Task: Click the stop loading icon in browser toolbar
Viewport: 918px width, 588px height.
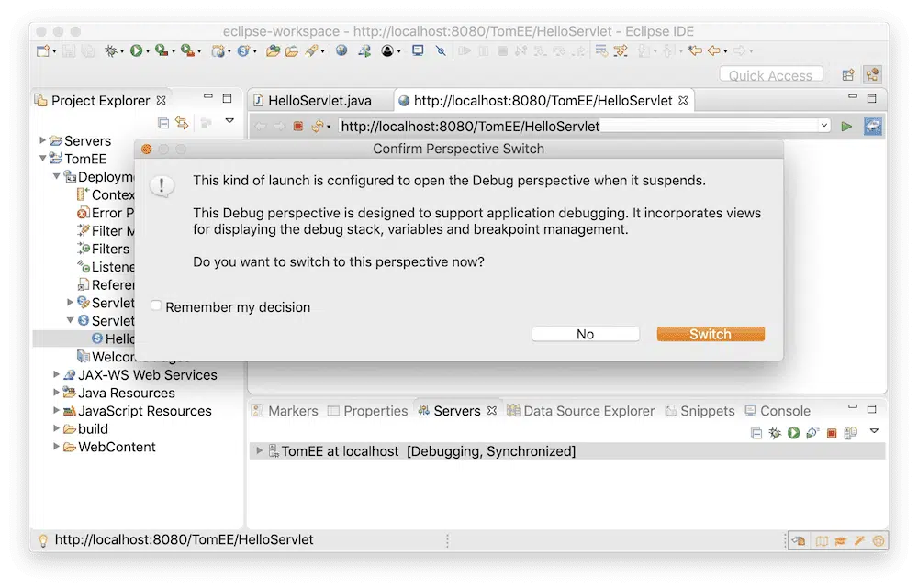Action: 298,126
